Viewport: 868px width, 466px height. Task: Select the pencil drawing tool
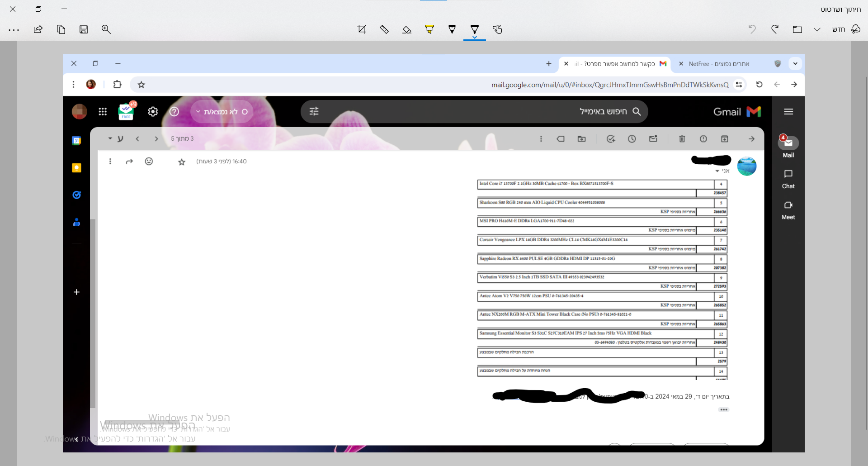[x=452, y=29]
